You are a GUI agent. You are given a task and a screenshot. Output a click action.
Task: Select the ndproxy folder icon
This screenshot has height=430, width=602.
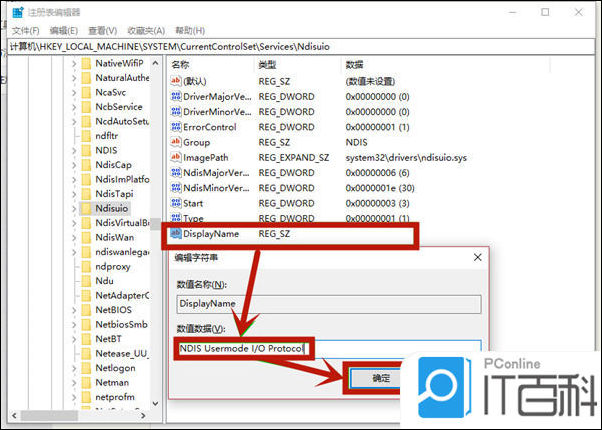coord(86,266)
